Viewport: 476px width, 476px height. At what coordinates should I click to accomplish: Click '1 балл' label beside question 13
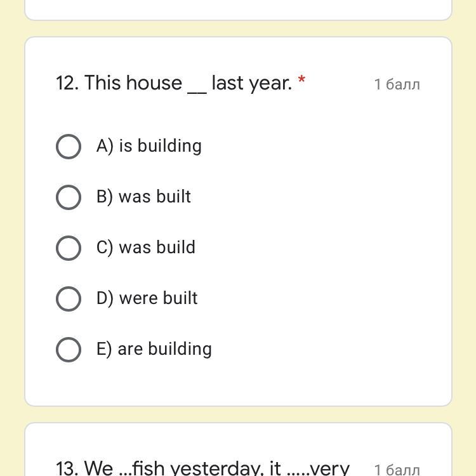point(397,469)
